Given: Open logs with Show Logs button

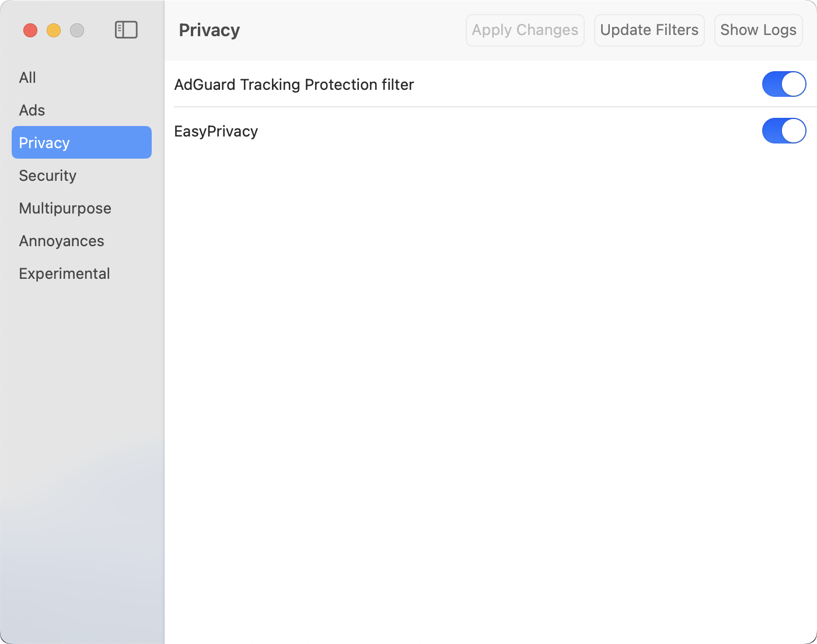Looking at the screenshot, I should (x=758, y=30).
